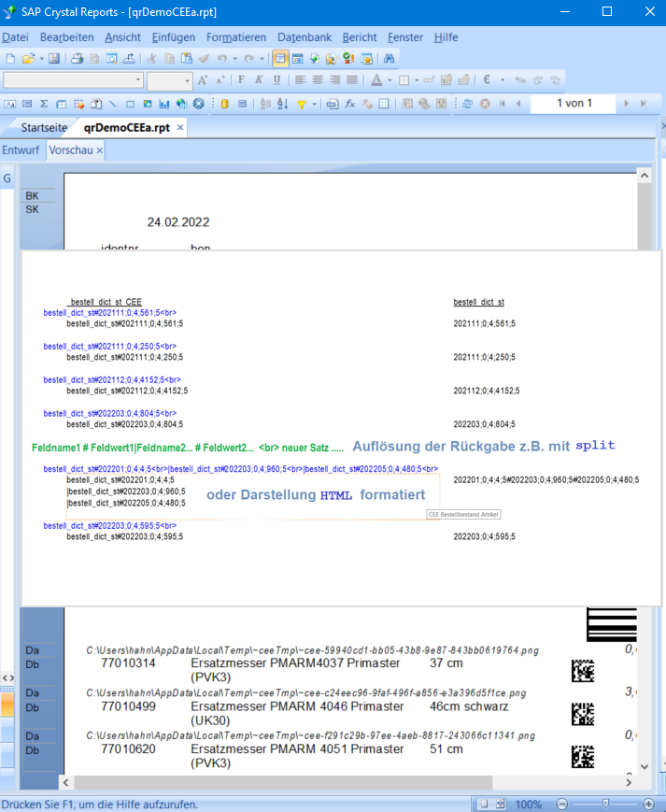
Task: Open Database Expert cylinder icon
Action: tap(224, 104)
